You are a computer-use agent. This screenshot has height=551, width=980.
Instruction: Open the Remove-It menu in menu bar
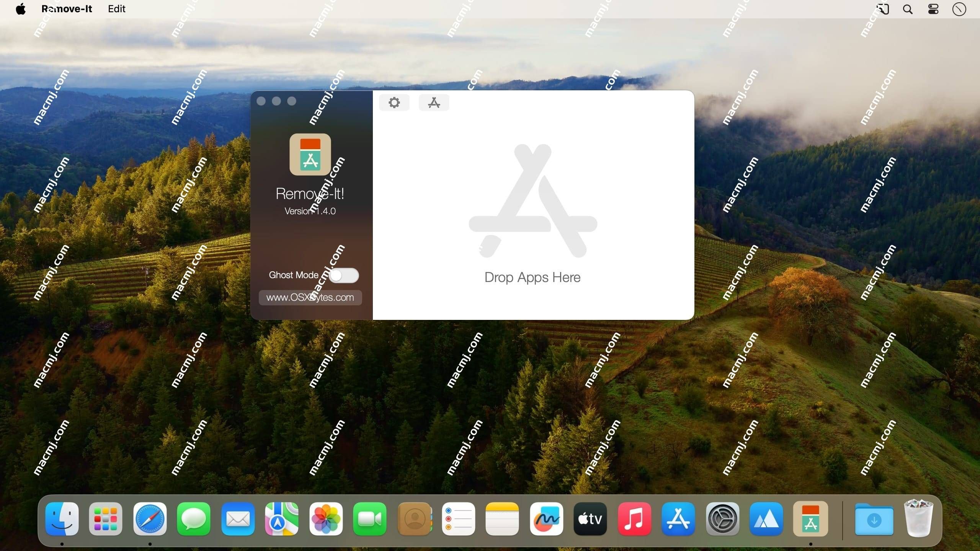(x=67, y=9)
